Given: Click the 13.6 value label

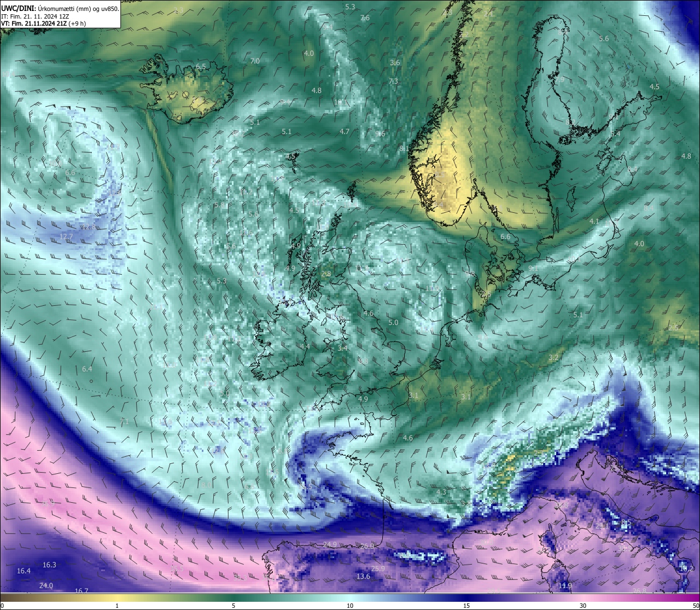Looking at the screenshot, I should [363, 577].
